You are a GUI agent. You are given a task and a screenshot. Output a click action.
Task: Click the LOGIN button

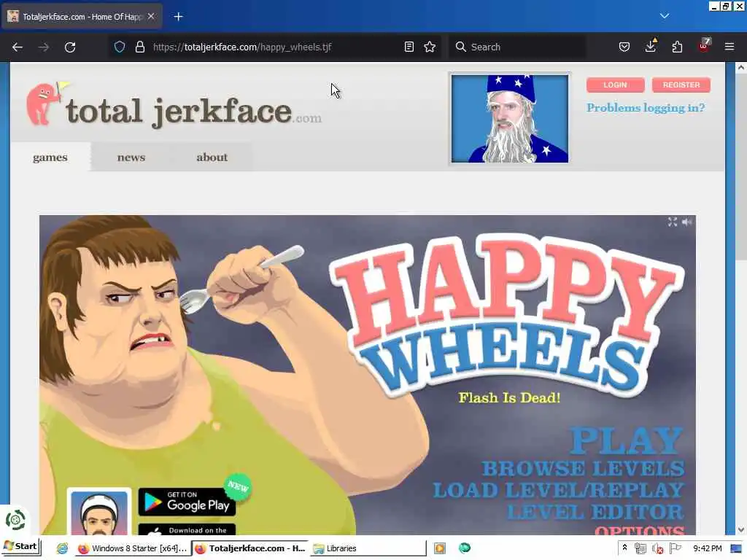coord(615,85)
